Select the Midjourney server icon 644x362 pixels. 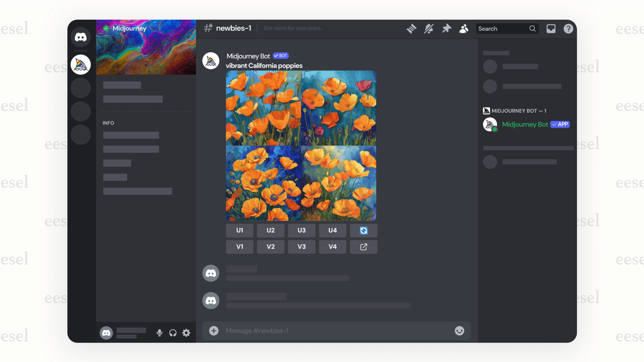(x=80, y=64)
